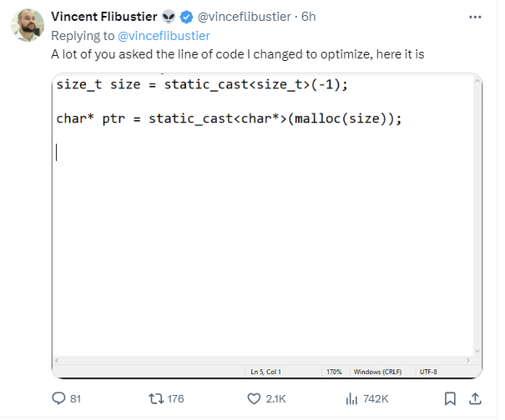505x420 pixels.
Task: Open Vincent Flibustier's profile picture
Action: click(x=27, y=24)
